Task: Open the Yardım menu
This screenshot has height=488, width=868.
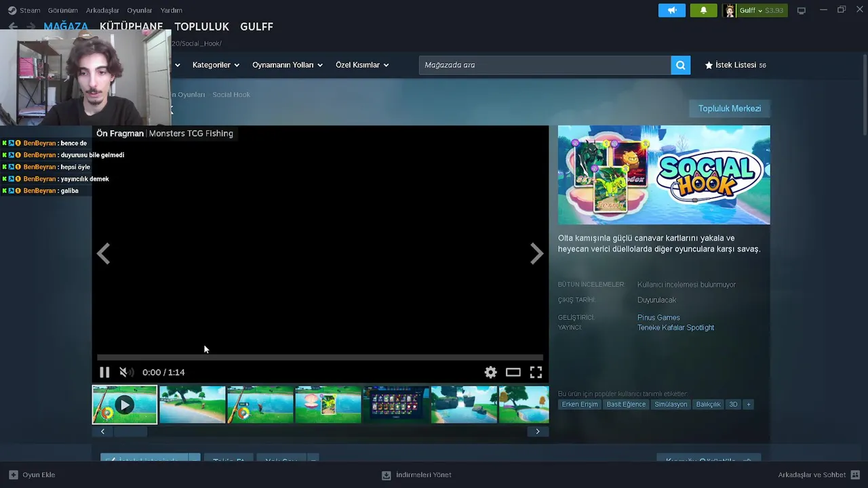Action: coord(171,10)
